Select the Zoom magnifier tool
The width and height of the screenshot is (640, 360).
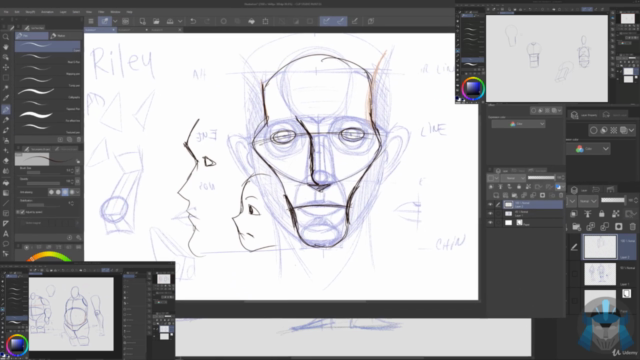coord(6,37)
